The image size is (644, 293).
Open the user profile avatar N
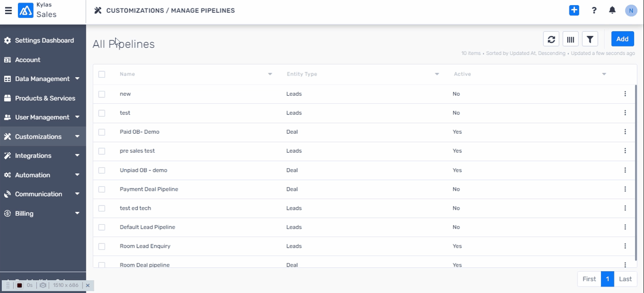pos(631,11)
